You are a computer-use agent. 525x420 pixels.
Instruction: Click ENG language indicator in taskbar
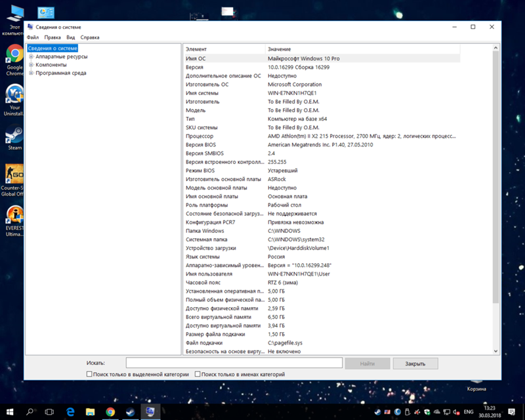tap(469, 412)
